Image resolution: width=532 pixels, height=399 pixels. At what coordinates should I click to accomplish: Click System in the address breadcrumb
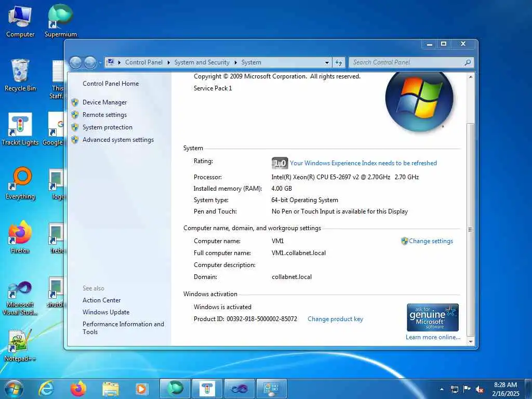(251, 62)
